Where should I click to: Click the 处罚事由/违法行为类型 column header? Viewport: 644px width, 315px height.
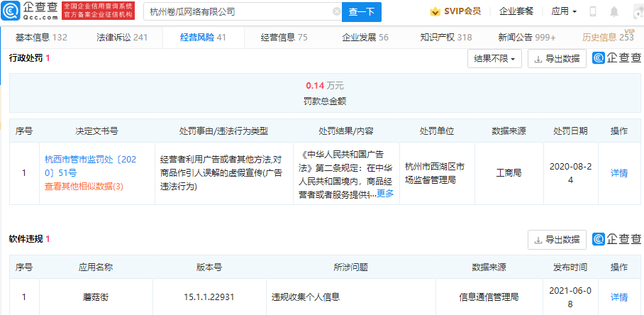(x=224, y=131)
